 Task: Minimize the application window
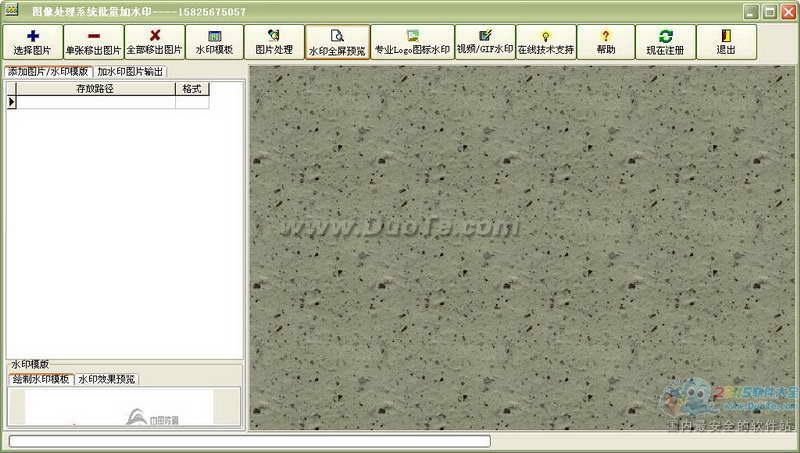coord(750,12)
